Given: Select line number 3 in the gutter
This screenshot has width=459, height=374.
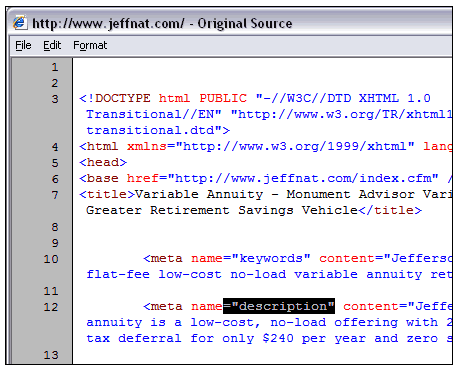Looking at the screenshot, I should pyautogui.click(x=55, y=99).
